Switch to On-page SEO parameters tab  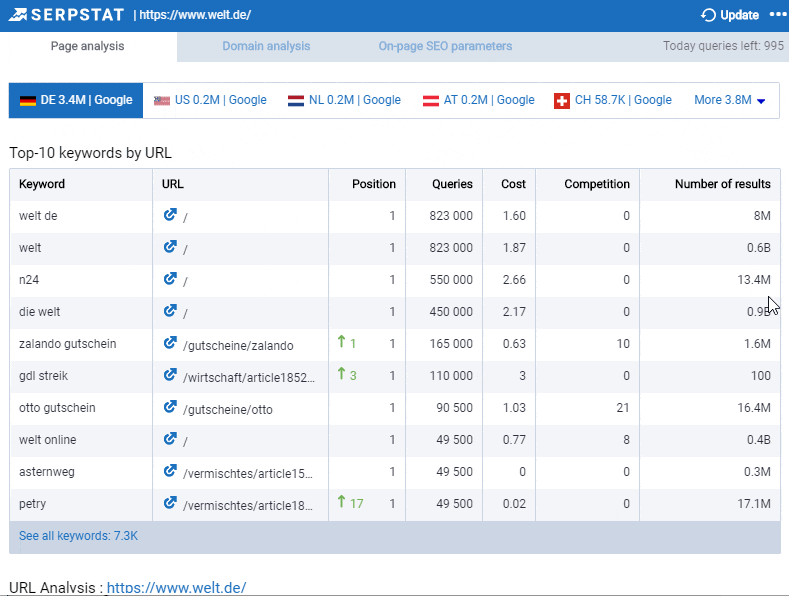pos(445,46)
